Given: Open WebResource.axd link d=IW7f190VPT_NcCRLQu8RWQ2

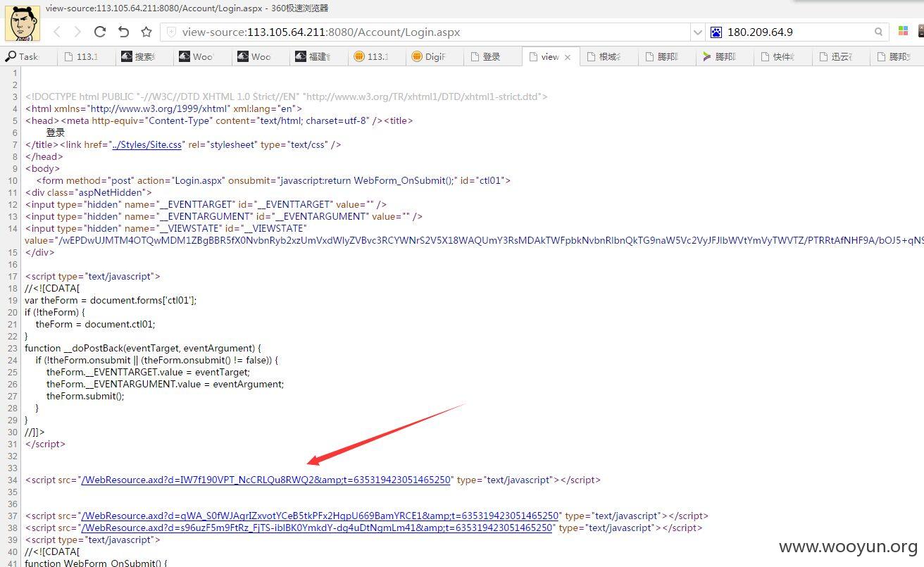Looking at the screenshot, I should (x=266, y=480).
